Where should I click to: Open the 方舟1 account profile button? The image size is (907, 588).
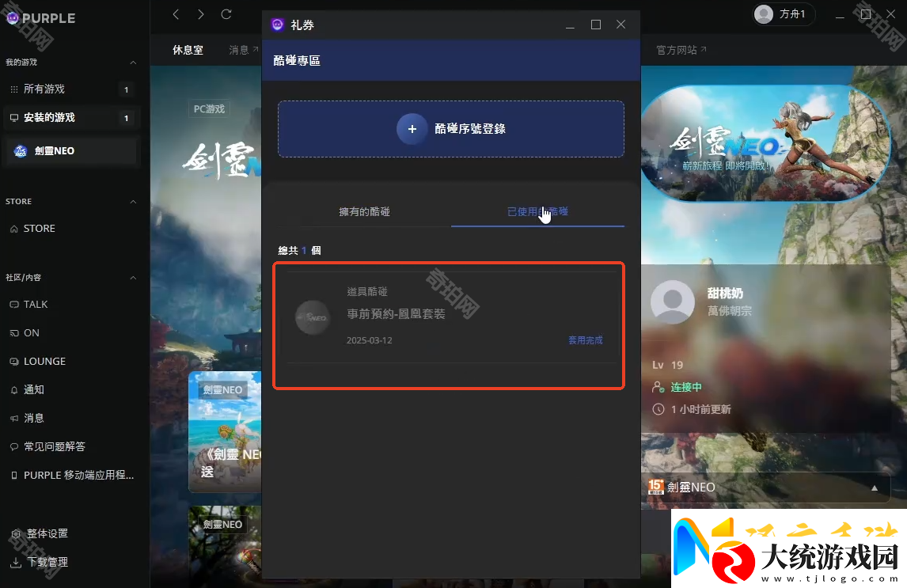784,14
